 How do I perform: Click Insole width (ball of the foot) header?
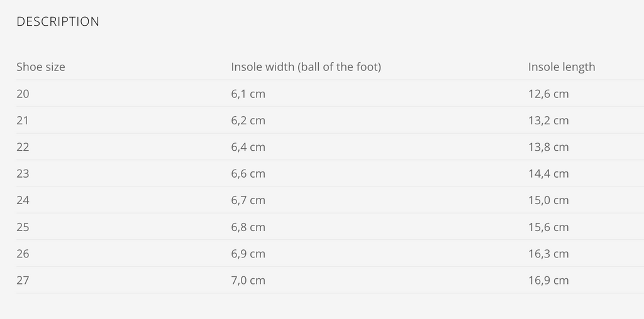(x=306, y=67)
